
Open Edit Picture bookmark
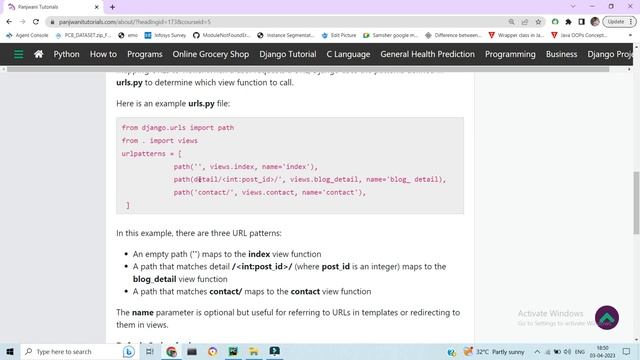(x=339, y=35)
